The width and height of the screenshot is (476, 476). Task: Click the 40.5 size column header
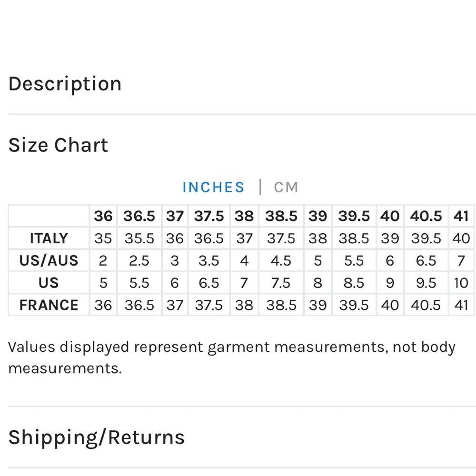pos(426,216)
